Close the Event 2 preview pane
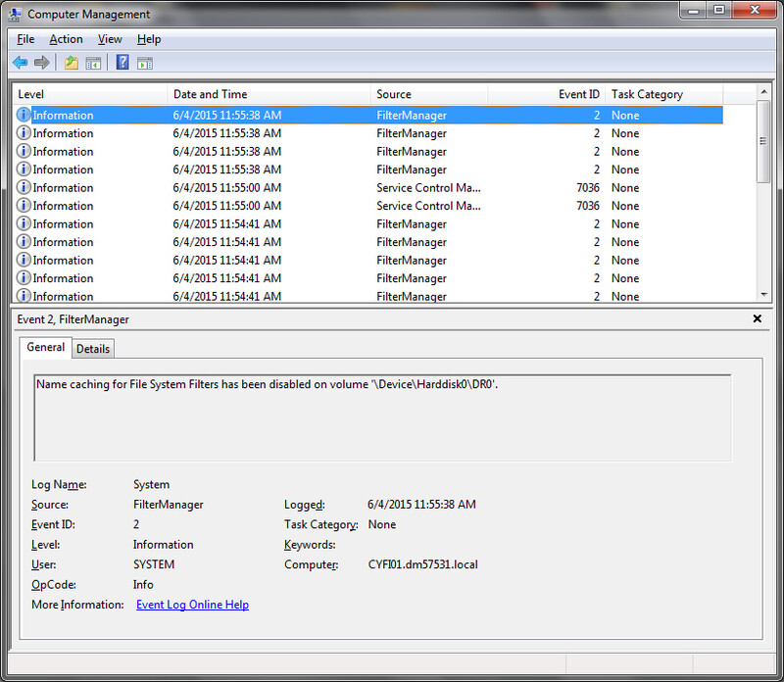 point(757,318)
